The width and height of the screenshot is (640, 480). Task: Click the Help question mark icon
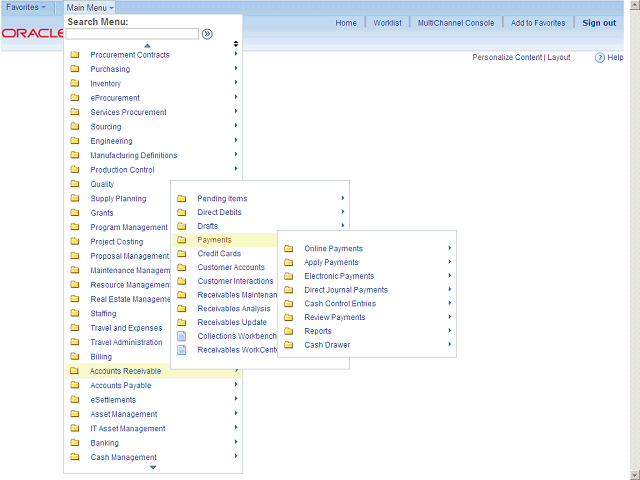tap(599, 58)
